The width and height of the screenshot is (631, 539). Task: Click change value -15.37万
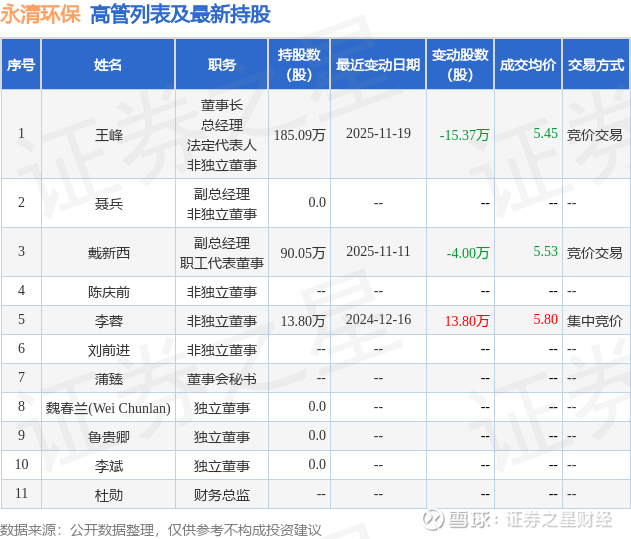pos(464,135)
